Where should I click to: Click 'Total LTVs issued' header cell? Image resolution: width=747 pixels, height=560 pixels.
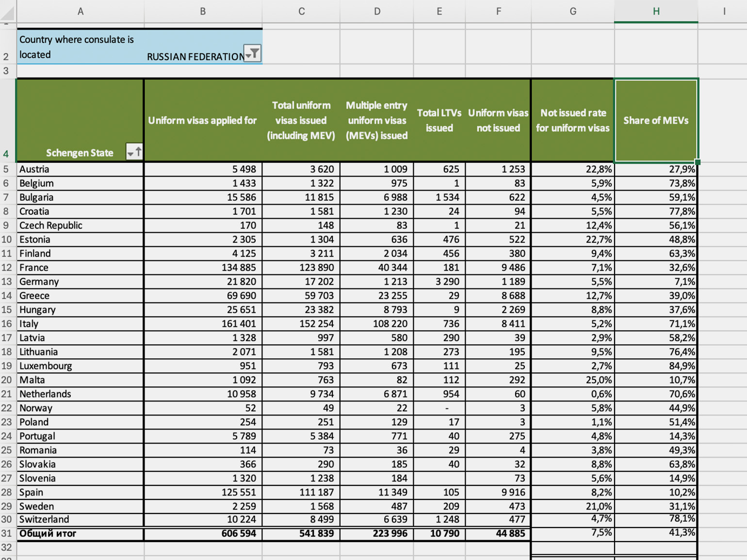(439, 120)
